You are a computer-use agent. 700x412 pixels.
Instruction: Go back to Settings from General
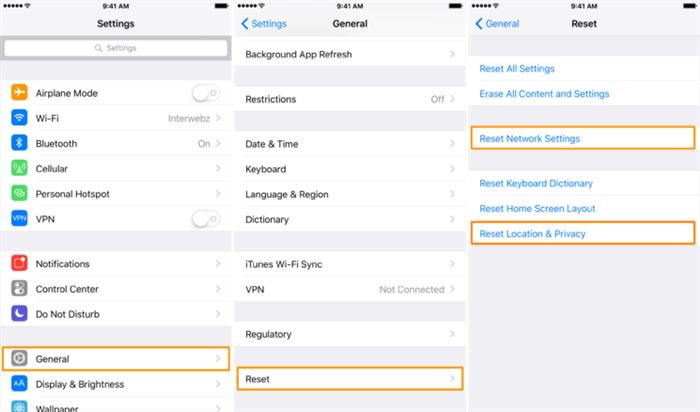(x=264, y=24)
